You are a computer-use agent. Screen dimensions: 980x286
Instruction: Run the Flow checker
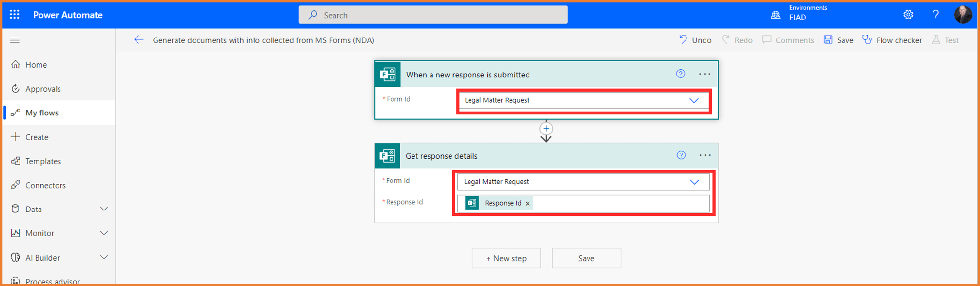click(892, 40)
